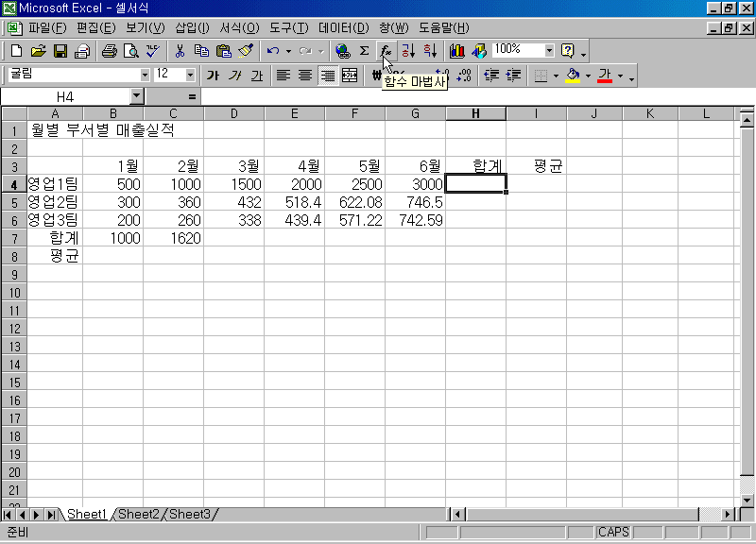The height and width of the screenshot is (544, 756).
Task: Click the AutoSum sigma icon
Action: pyautogui.click(x=365, y=51)
